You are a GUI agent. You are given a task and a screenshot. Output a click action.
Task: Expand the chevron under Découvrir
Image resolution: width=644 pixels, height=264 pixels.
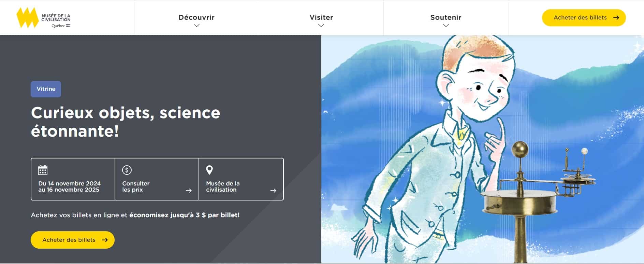tap(196, 26)
